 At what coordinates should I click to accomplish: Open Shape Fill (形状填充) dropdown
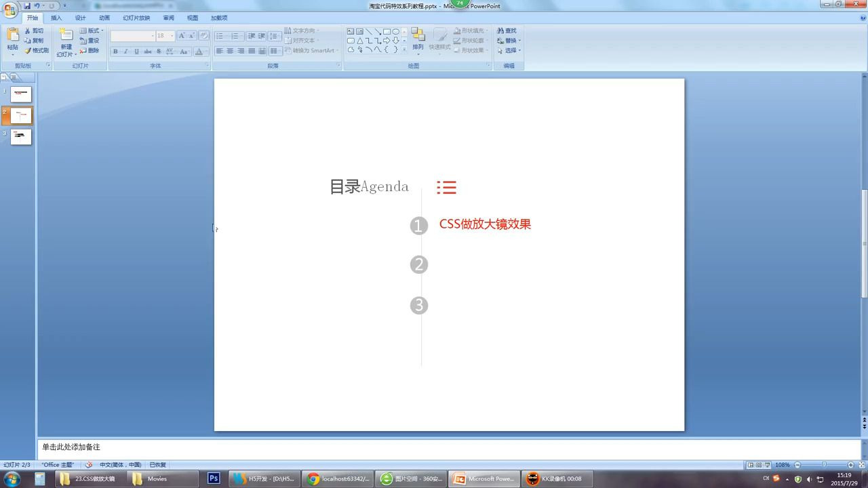pos(470,30)
